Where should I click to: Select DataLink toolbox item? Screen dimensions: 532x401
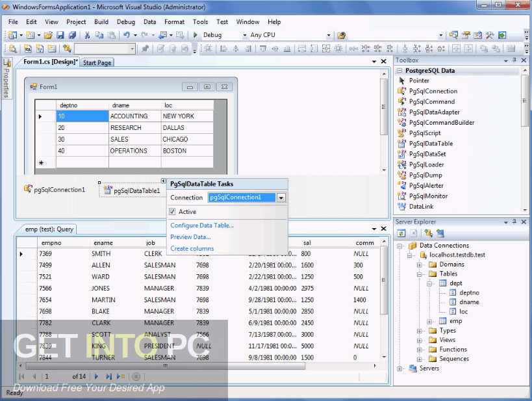tap(421, 207)
